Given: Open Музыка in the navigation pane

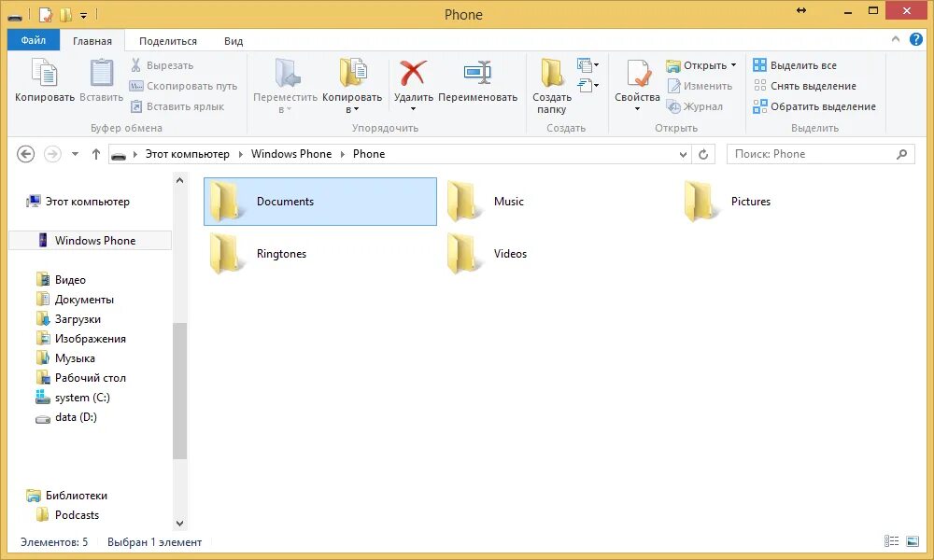Looking at the screenshot, I should click(65, 358).
